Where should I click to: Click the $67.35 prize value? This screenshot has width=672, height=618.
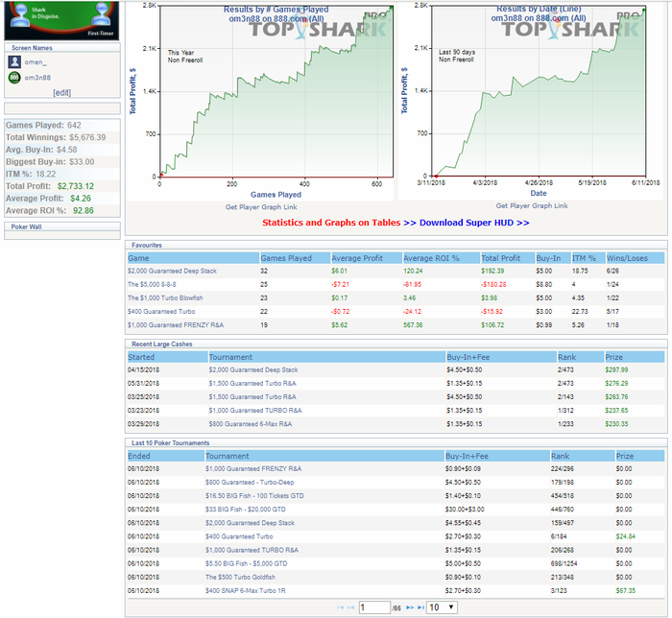click(625, 590)
